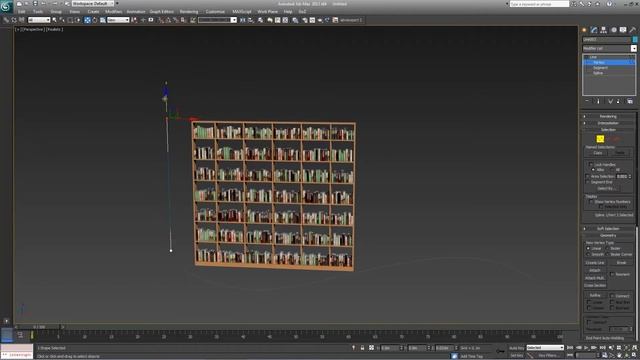Open the 3ds Max application menu button

click(6, 6)
